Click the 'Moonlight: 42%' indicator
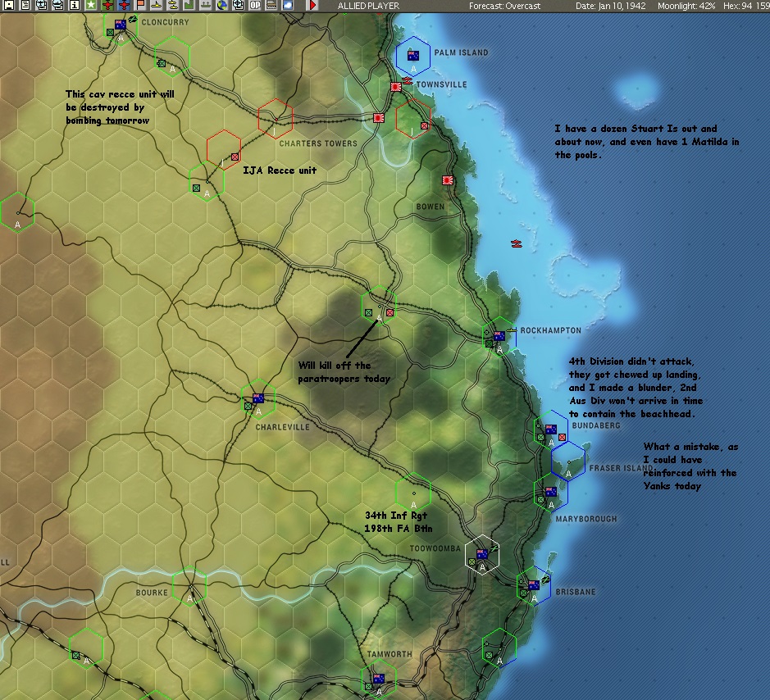Viewport: 770px width, 700px height. [686, 6]
